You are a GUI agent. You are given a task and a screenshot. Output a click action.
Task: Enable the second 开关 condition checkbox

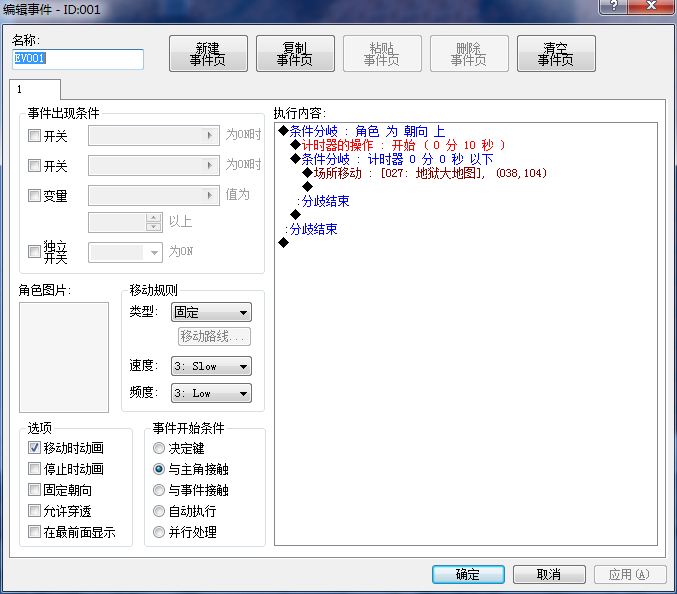34,165
